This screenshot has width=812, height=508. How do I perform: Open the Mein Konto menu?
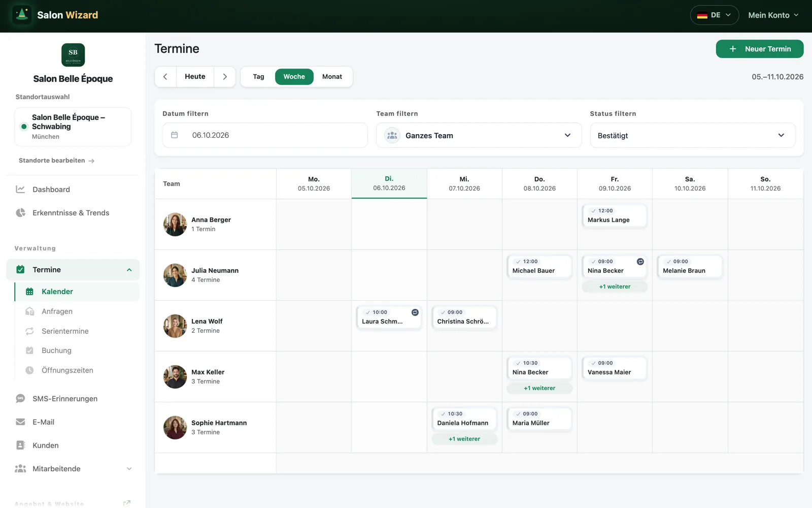click(773, 15)
